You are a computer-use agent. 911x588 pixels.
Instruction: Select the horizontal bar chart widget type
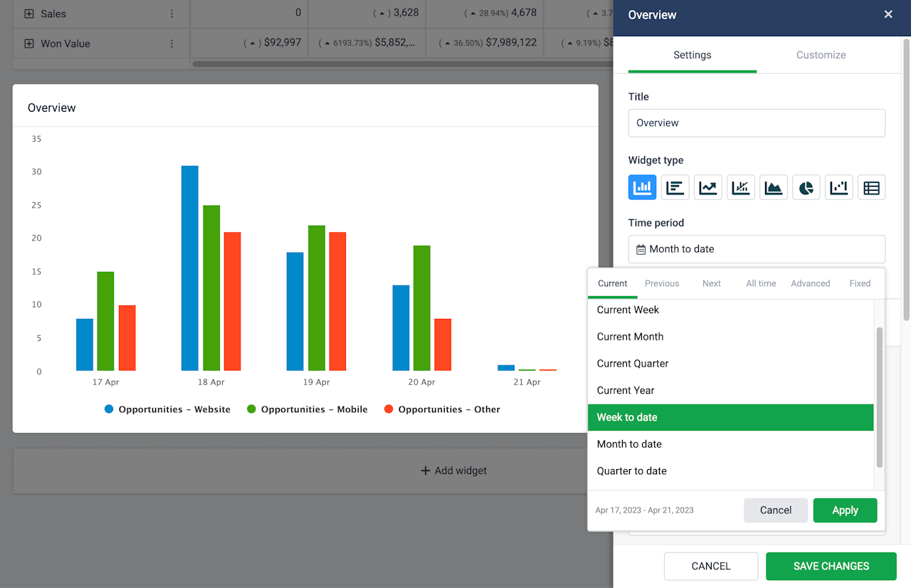click(x=675, y=187)
